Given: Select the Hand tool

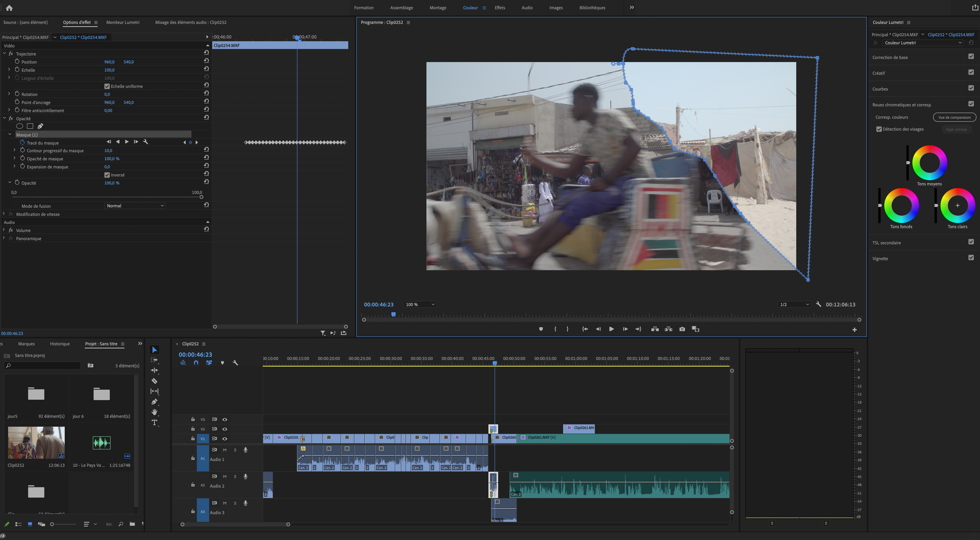Looking at the screenshot, I should tap(154, 412).
